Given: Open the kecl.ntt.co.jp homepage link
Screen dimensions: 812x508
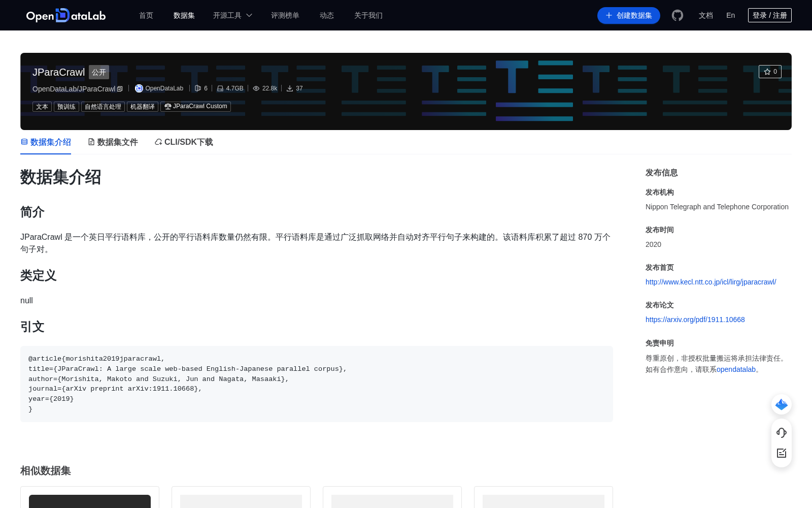Looking at the screenshot, I should (710, 282).
